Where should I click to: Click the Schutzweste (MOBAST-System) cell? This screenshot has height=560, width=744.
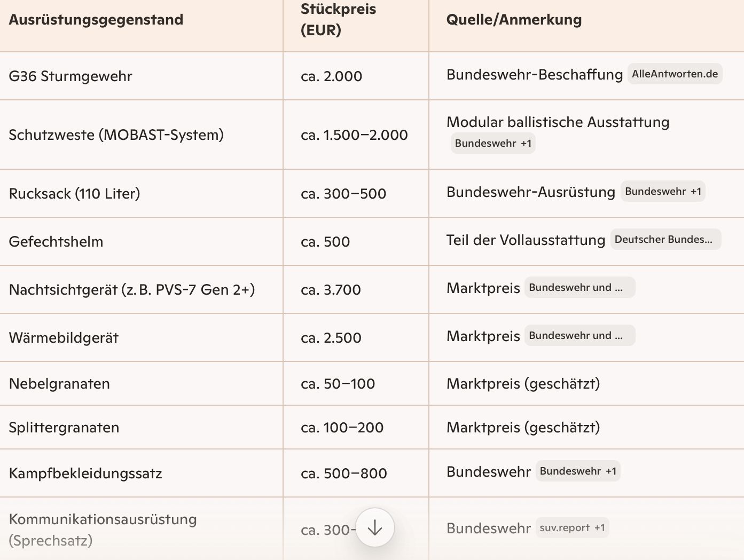[x=116, y=135]
